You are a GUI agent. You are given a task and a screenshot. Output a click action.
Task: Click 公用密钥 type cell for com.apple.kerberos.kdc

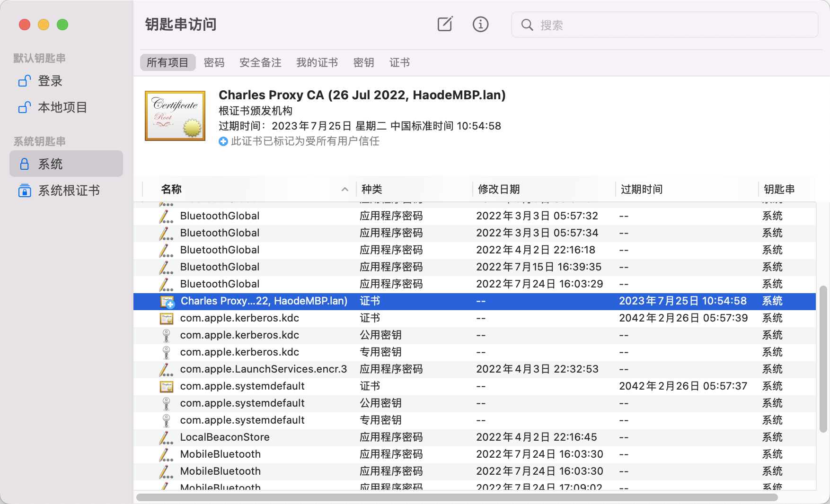(x=380, y=335)
